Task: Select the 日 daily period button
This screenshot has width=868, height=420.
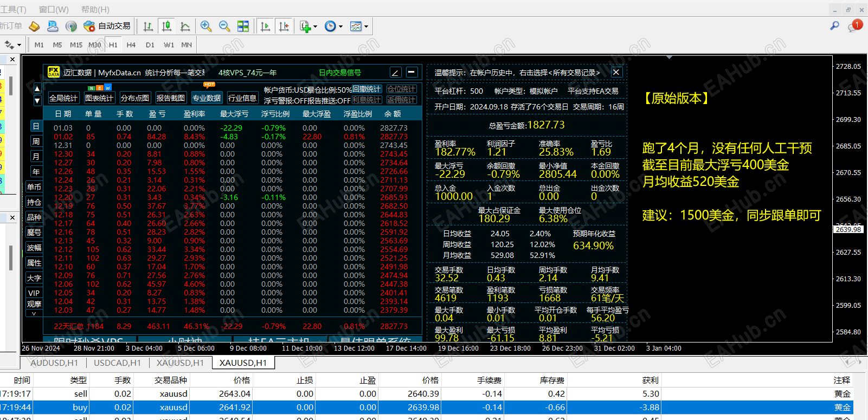Action: click(36, 126)
